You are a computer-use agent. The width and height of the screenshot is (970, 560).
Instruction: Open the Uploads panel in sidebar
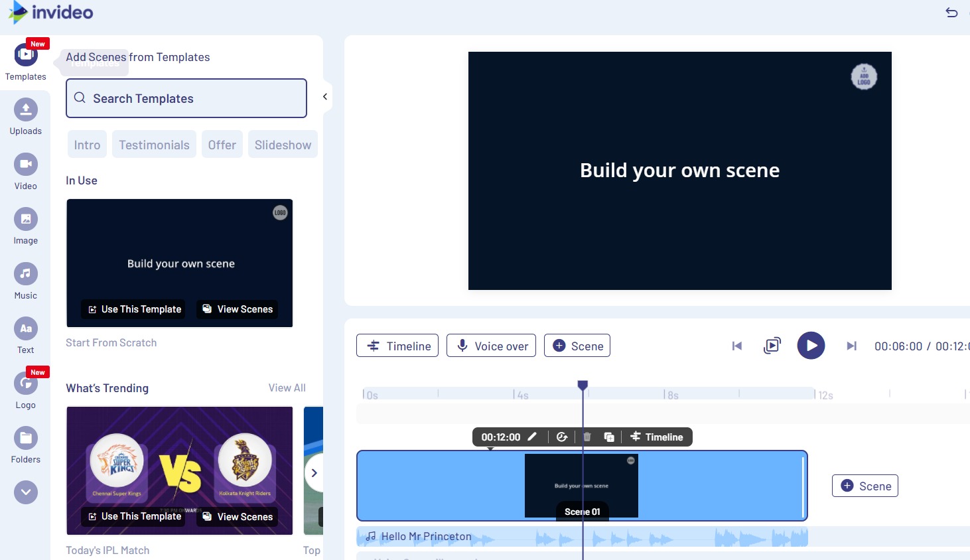(x=26, y=110)
